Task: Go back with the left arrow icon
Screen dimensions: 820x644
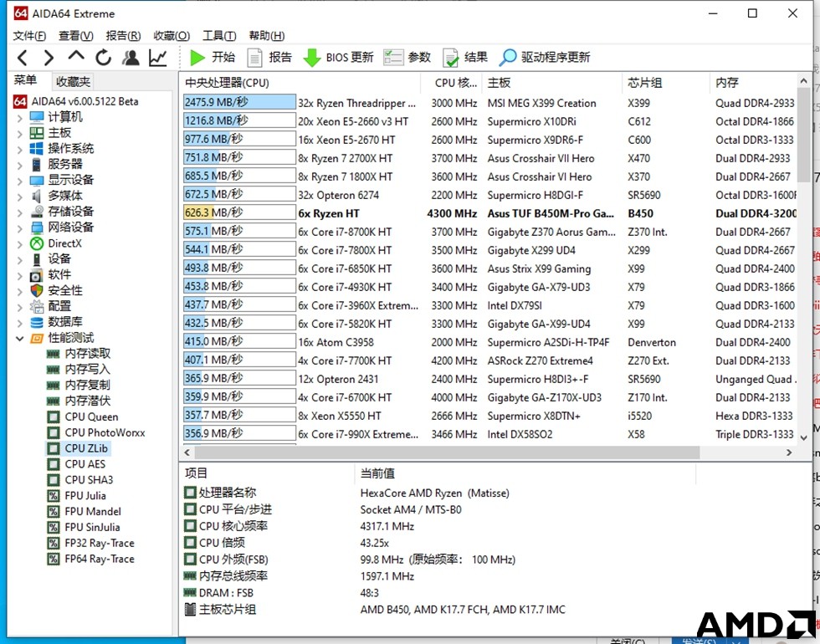Action: [23, 57]
